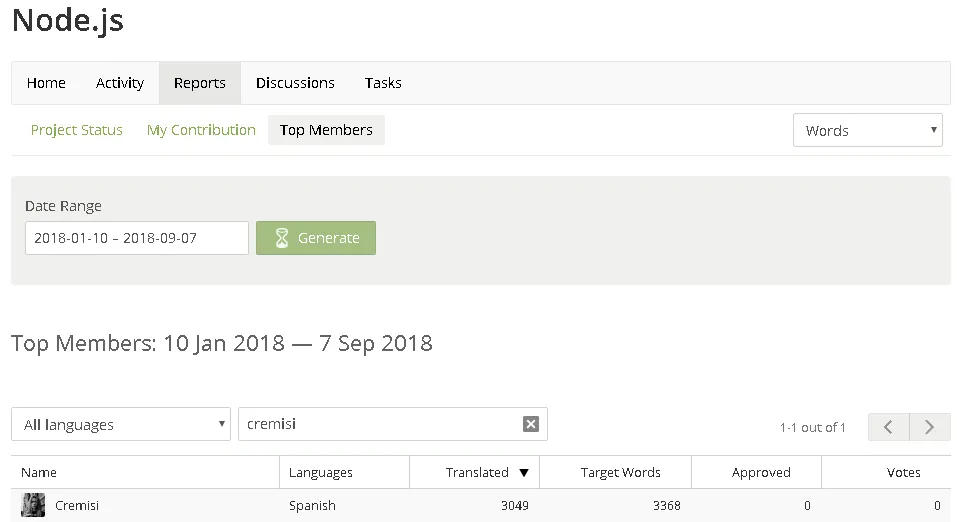Go to the Tasks tab
957x522 pixels.
tap(383, 83)
